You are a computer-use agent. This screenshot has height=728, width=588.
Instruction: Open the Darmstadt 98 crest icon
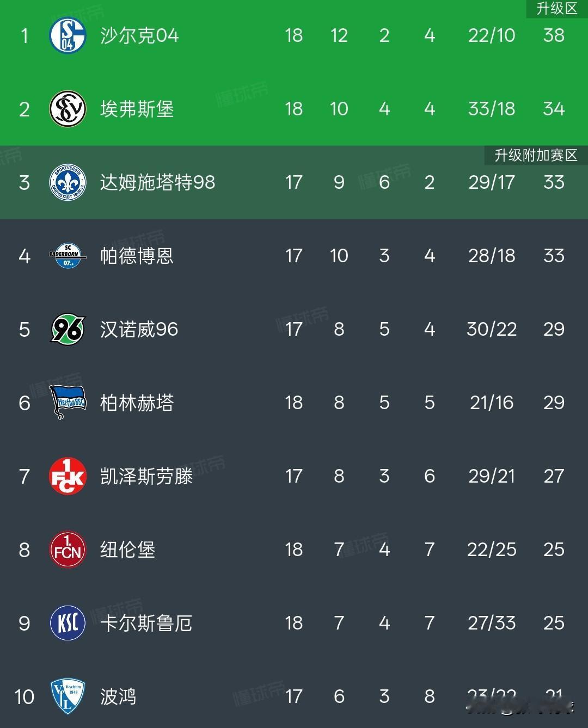(x=68, y=182)
